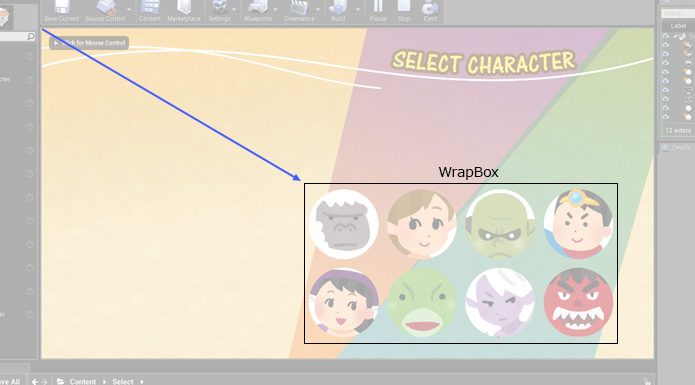Image resolution: width=695 pixels, height=385 pixels.
Task: Click the Cinematics toolbar icon
Action: [x=299, y=11]
